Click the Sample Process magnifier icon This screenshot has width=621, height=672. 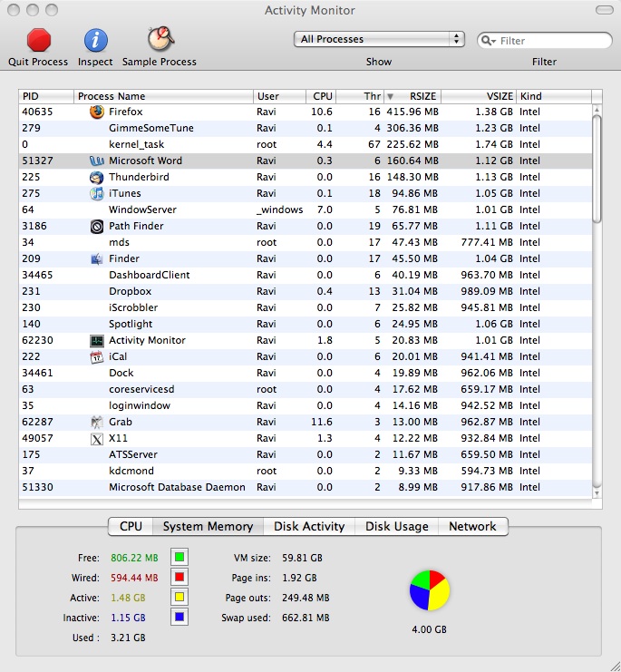tap(160, 39)
